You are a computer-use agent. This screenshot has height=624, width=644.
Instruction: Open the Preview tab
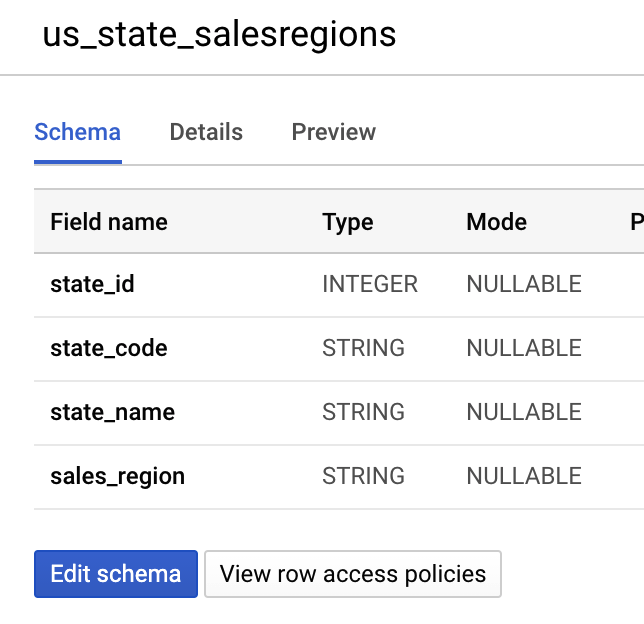(x=333, y=132)
